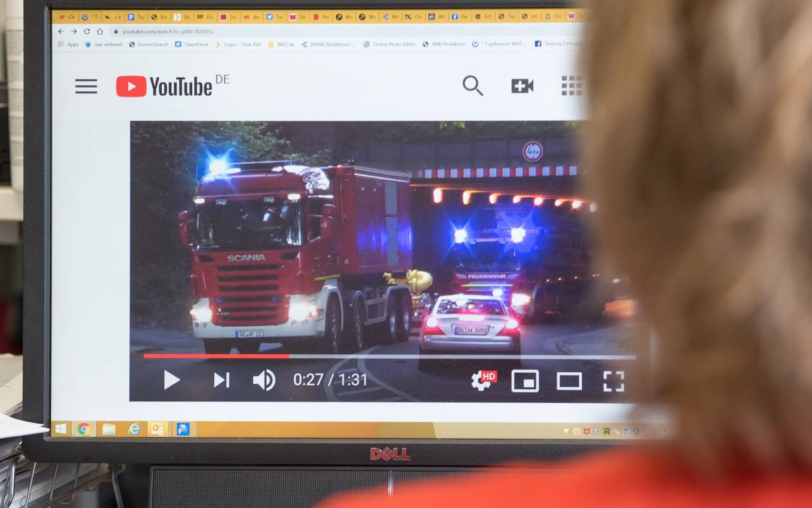Viewport: 812px width, 508px height.
Task: Click the create video camera icon
Action: coord(522,86)
